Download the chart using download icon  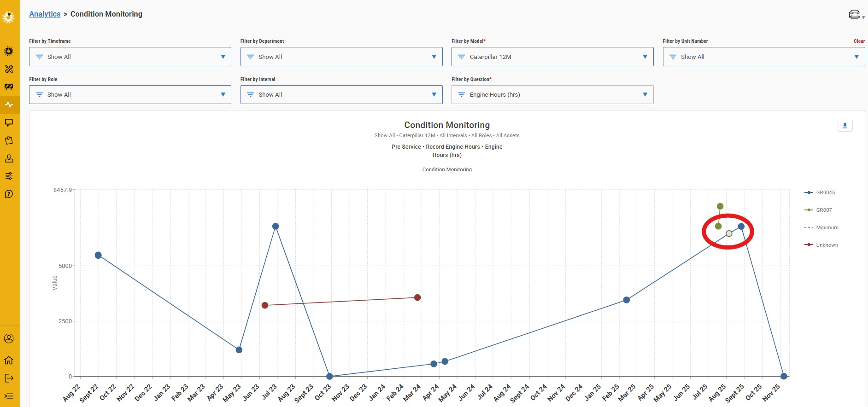click(845, 126)
